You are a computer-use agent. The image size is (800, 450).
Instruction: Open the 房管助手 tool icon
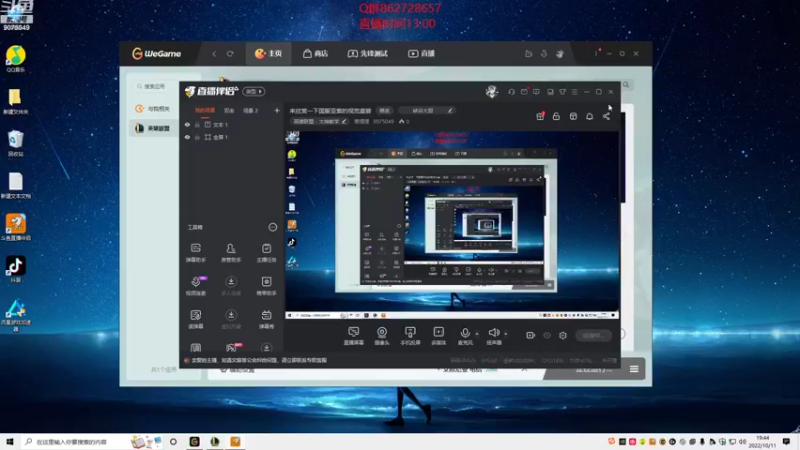pyautogui.click(x=231, y=253)
